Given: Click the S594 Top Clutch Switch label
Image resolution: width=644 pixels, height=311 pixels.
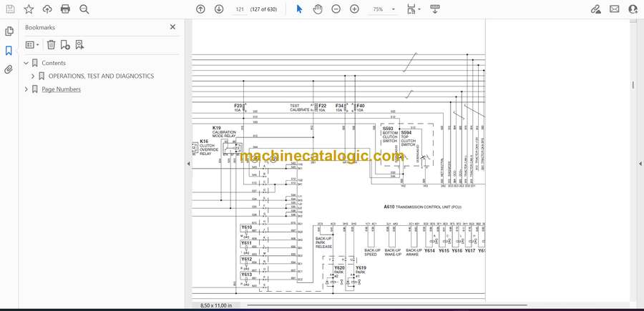Looking at the screenshot, I should [x=409, y=139].
